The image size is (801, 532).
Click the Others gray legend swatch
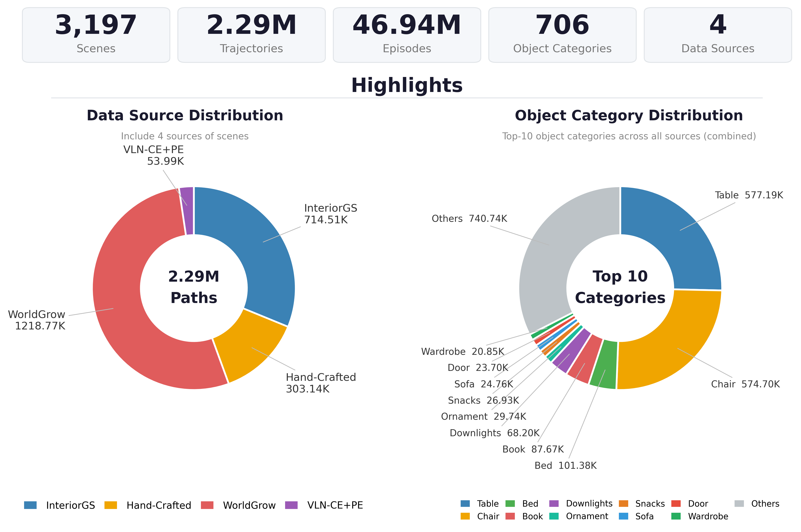(x=739, y=503)
